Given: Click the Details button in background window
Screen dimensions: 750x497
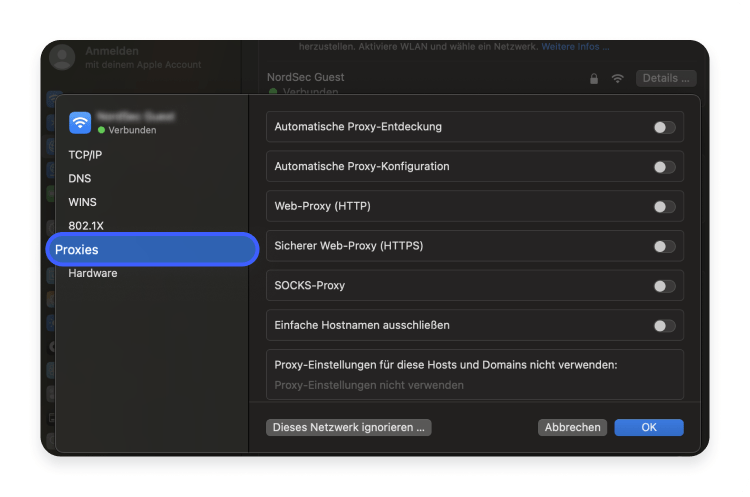Looking at the screenshot, I should tap(666, 78).
